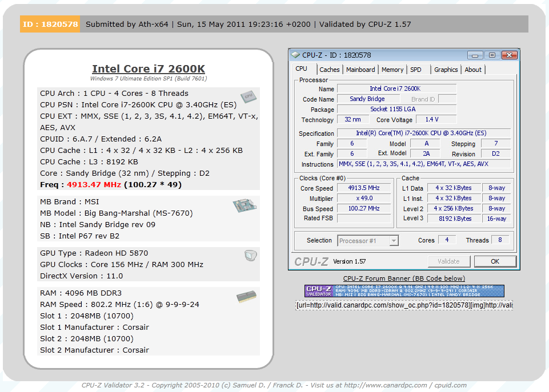
Task: Click the Level 3 8192 KBytes value
Action: coord(454,219)
